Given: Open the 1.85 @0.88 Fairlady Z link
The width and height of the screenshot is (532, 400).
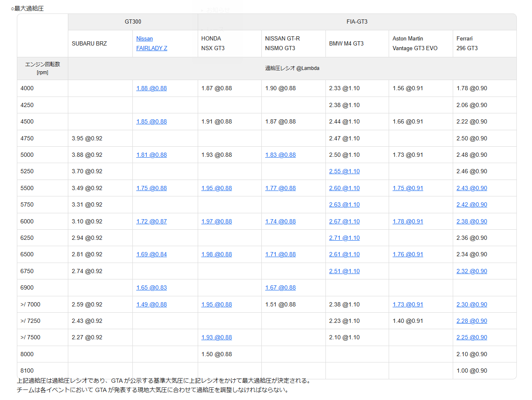Looking at the screenshot, I should point(151,121).
